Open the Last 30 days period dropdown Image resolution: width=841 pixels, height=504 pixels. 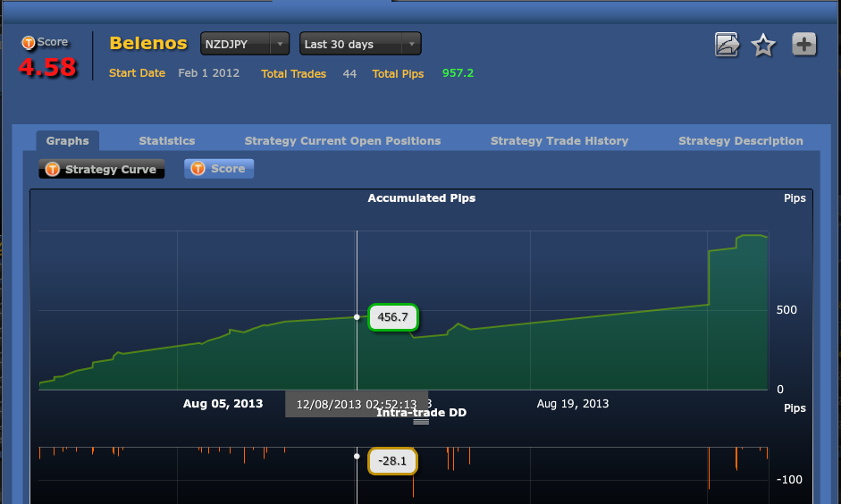[x=360, y=44]
